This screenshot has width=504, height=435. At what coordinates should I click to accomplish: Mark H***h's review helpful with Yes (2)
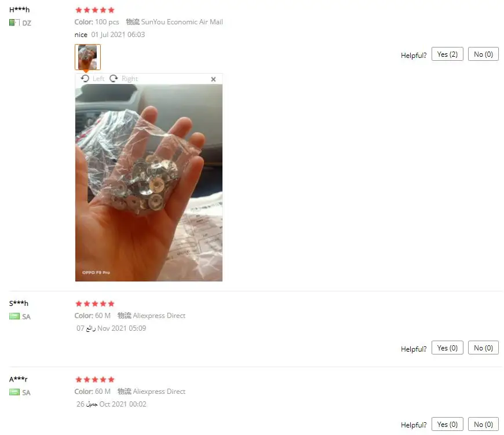(447, 54)
